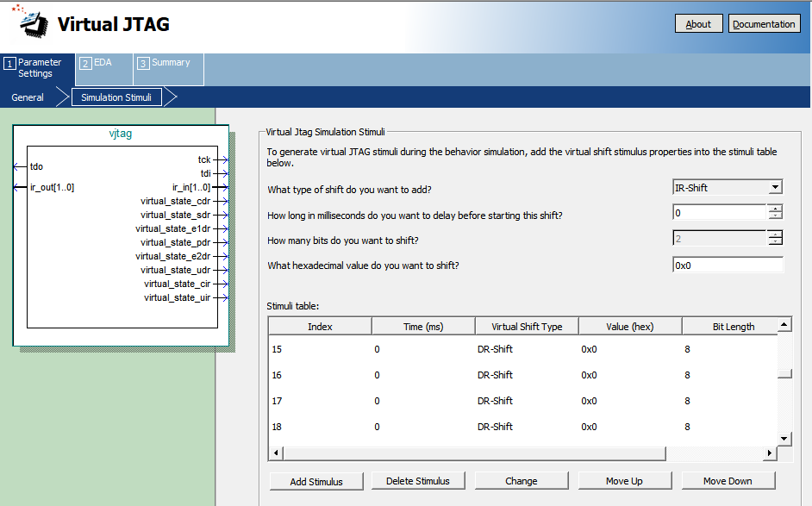Image resolution: width=812 pixels, height=506 pixels.
Task: Click the Add Stimulus button
Action: tap(316, 481)
